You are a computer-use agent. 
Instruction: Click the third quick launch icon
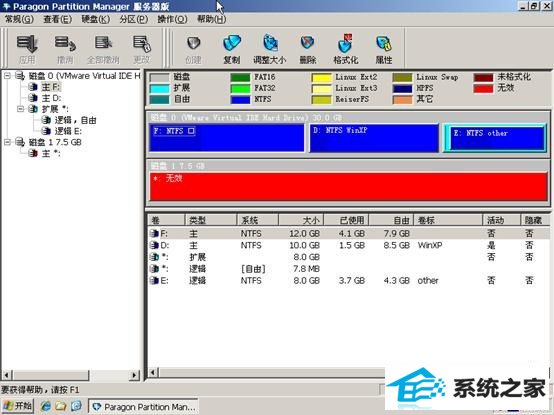point(76,406)
